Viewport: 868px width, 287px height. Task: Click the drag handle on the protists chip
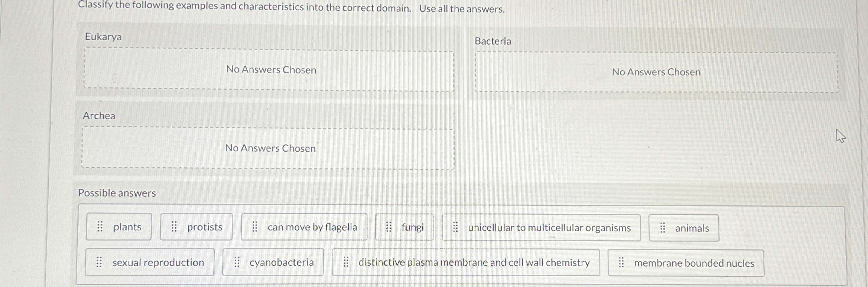click(x=175, y=227)
